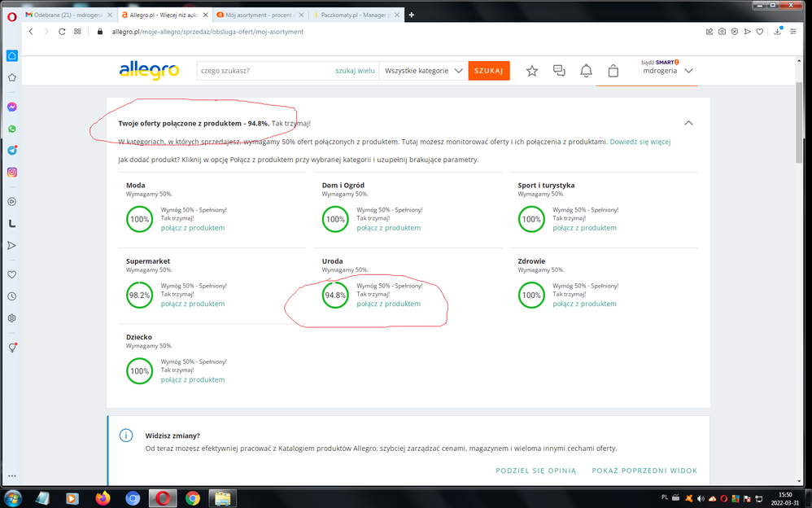The image size is (812, 508).
Task: Click połącz z produktem under Supermarket
Action: pos(193,304)
